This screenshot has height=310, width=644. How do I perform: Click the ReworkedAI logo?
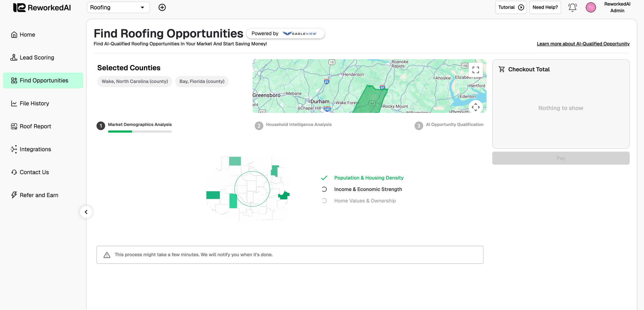tap(42, 8)
